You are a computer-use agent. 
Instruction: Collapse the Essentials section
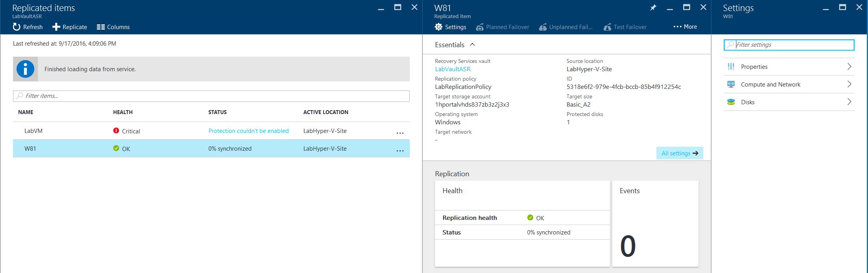coord(472,44)
